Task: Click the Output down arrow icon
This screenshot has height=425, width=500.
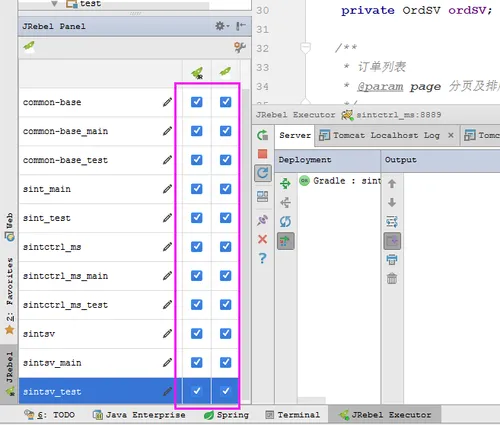Action: click(392, 202)
